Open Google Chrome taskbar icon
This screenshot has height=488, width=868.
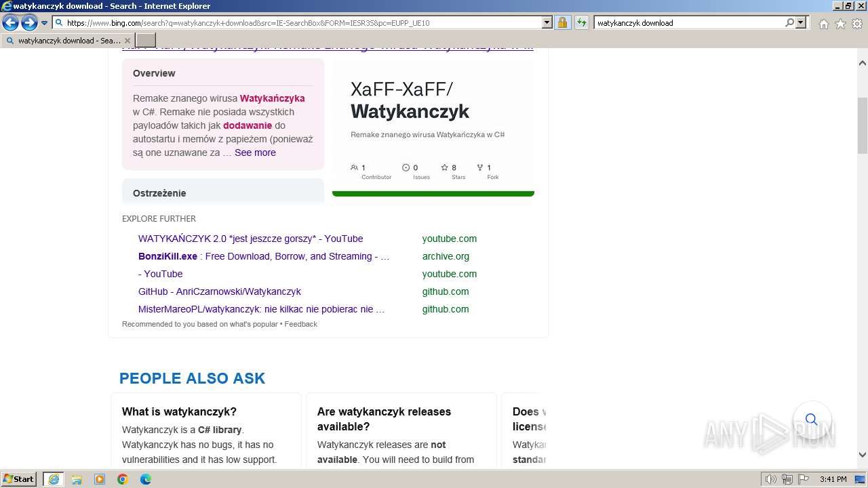click(123, 479)
